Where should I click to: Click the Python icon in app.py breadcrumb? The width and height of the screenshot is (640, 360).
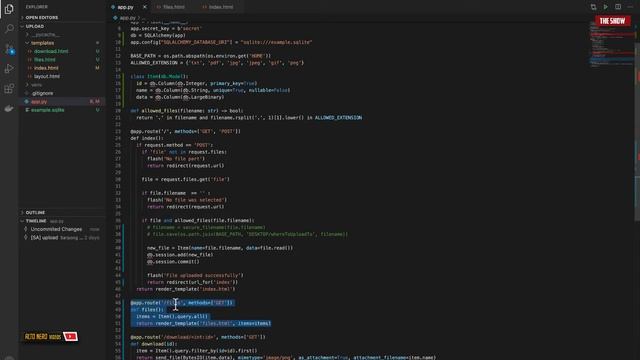pos(115,18)
